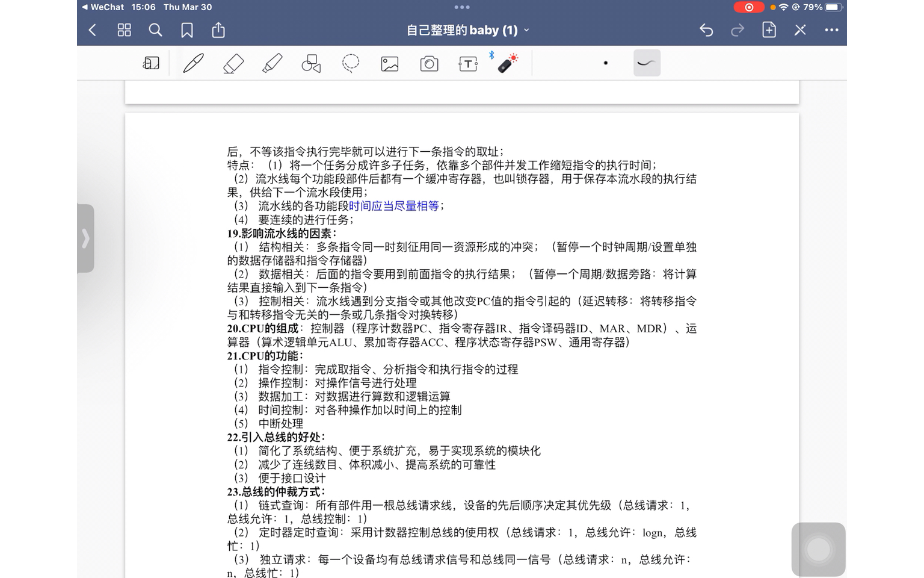Tap the line starting （1）链式查询

[461, 505]
